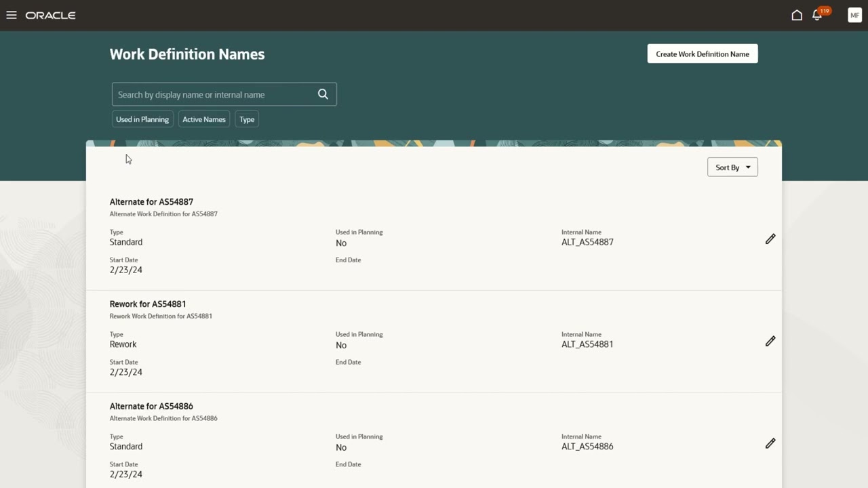Click the Oracle logo

tap(50, 15)
